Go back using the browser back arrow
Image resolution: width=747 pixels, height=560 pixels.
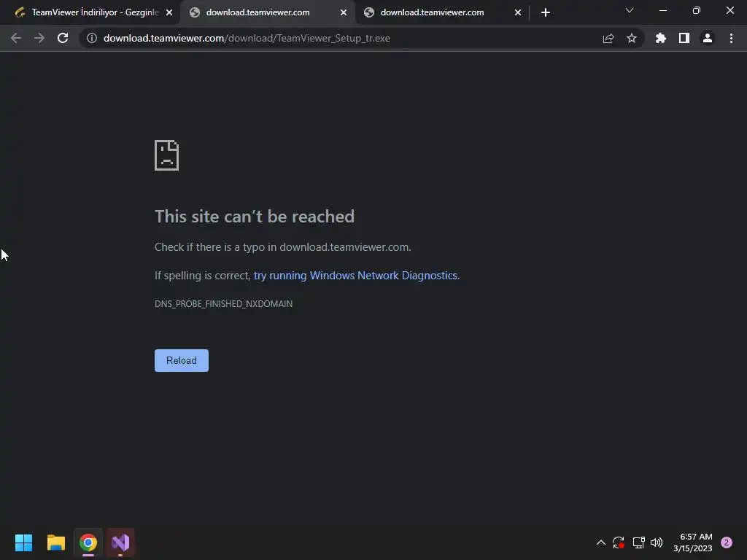[16, 38]
